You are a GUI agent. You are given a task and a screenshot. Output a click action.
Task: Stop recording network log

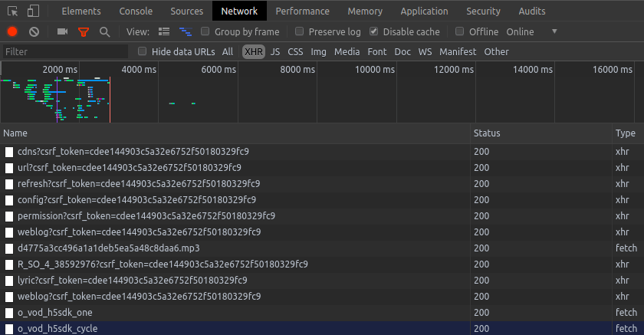12,31
